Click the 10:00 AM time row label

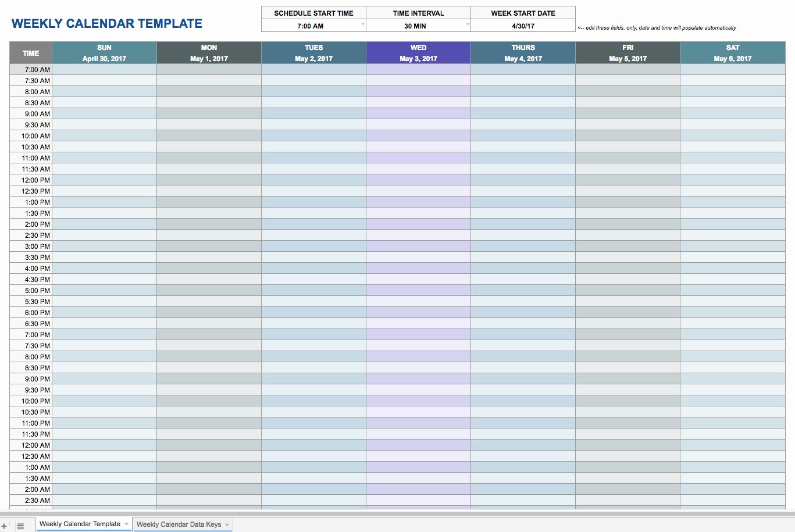pyautogui.click(x=31, y=136)
